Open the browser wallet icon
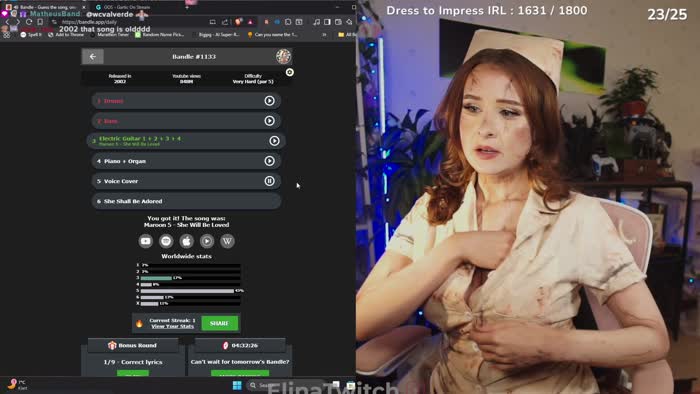The image size is (700, 394). pyautogui.click(x=338, y=22)
